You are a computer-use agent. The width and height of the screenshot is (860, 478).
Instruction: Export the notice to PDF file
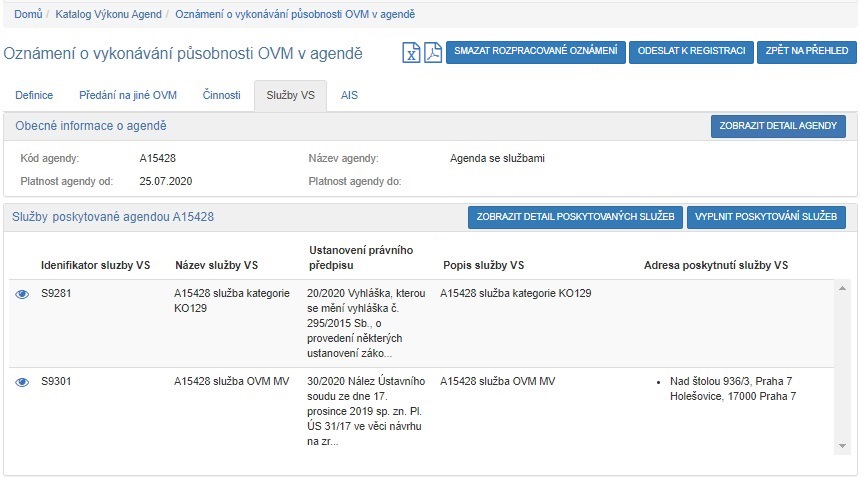(432, 53)
